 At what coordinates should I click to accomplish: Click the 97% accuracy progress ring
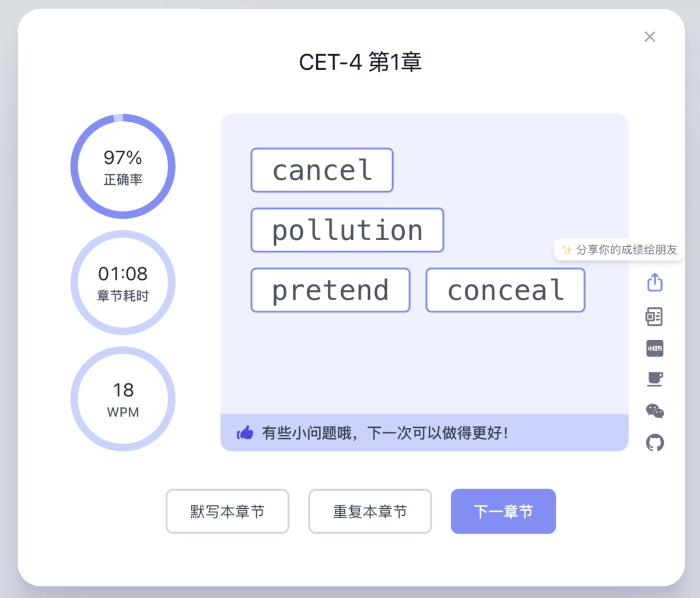coord(123,166)
